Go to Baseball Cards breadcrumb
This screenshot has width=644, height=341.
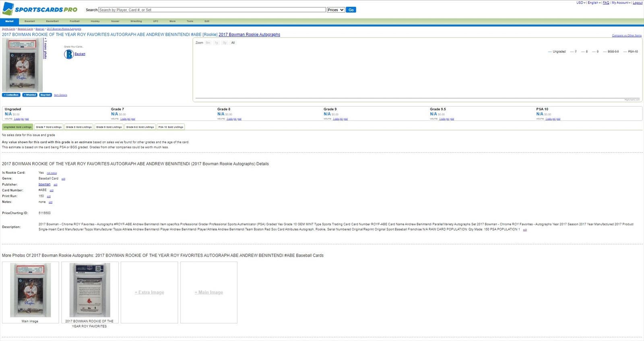pos(25,29)
